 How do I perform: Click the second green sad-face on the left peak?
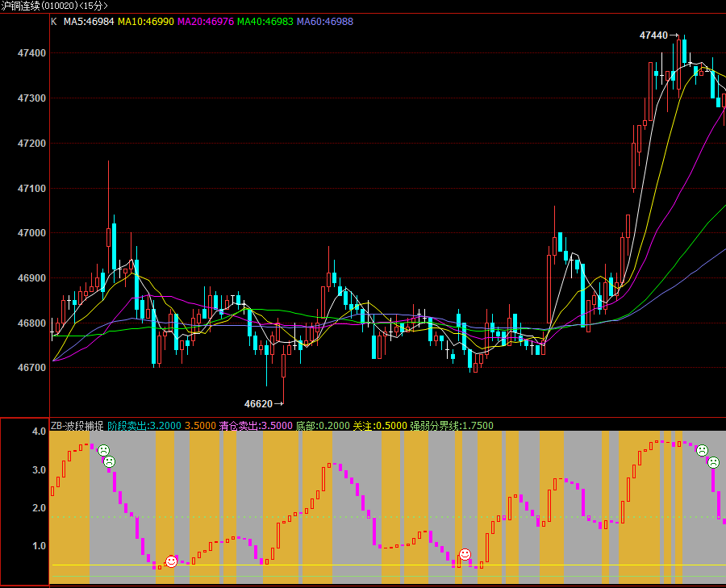[x=109, y=461]
